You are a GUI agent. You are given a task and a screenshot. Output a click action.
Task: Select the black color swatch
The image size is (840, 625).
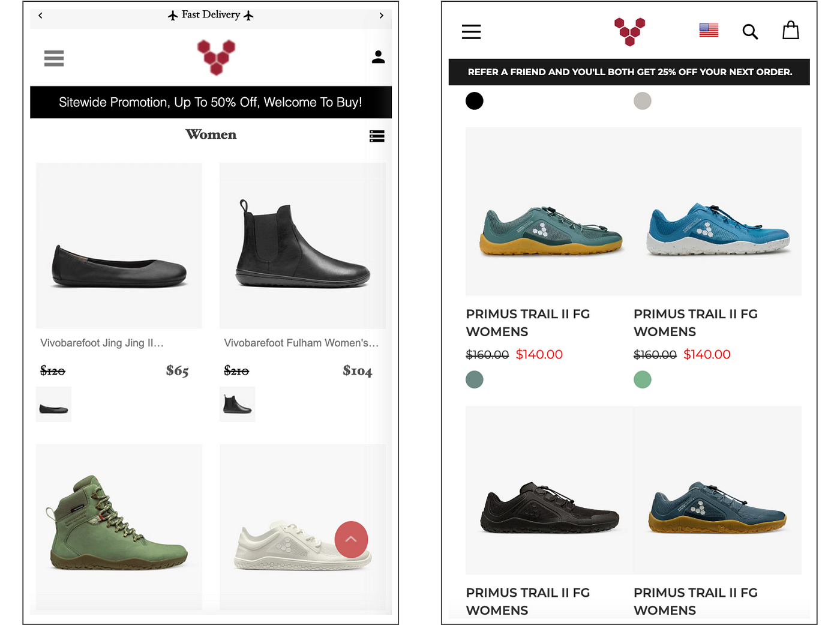[474, 101]
